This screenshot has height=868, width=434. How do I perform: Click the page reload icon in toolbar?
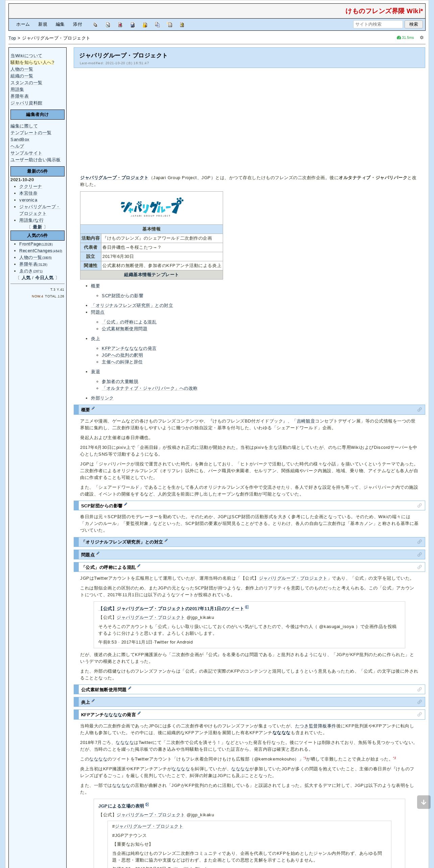[108, 25]
